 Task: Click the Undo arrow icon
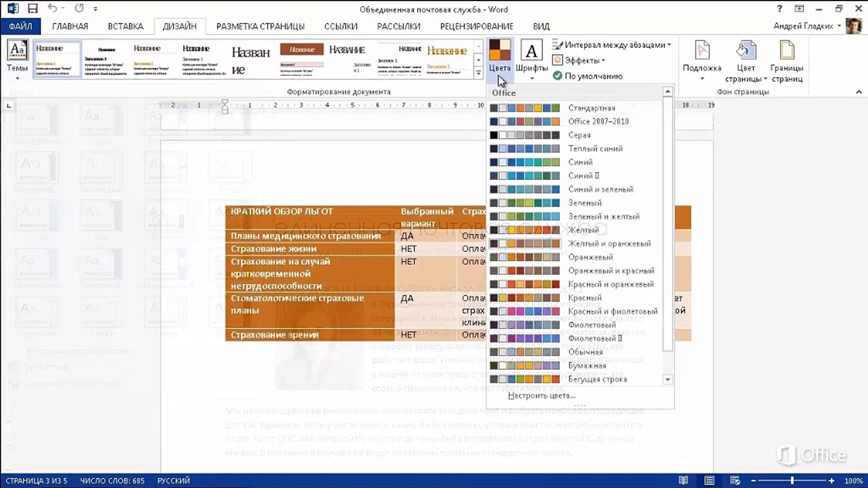tap(52, 9)
